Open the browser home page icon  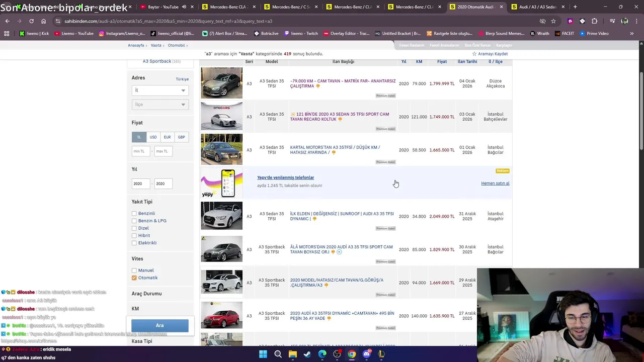[x=43, y=21]
